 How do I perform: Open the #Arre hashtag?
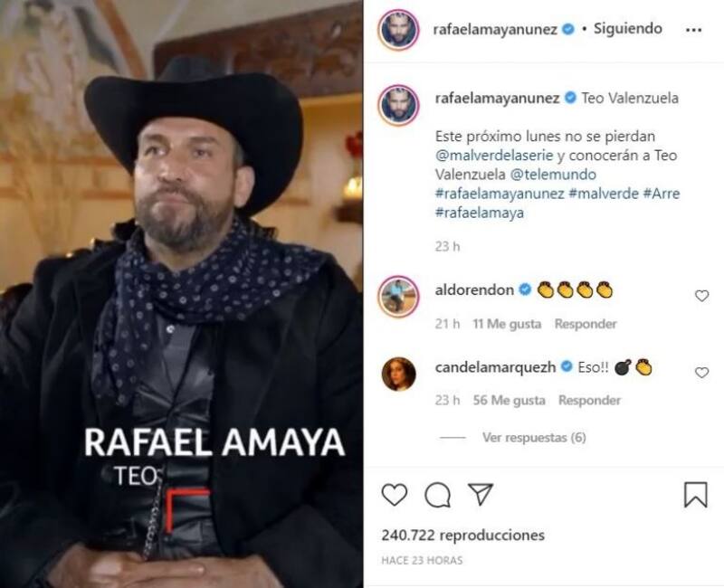coord(662,194)
